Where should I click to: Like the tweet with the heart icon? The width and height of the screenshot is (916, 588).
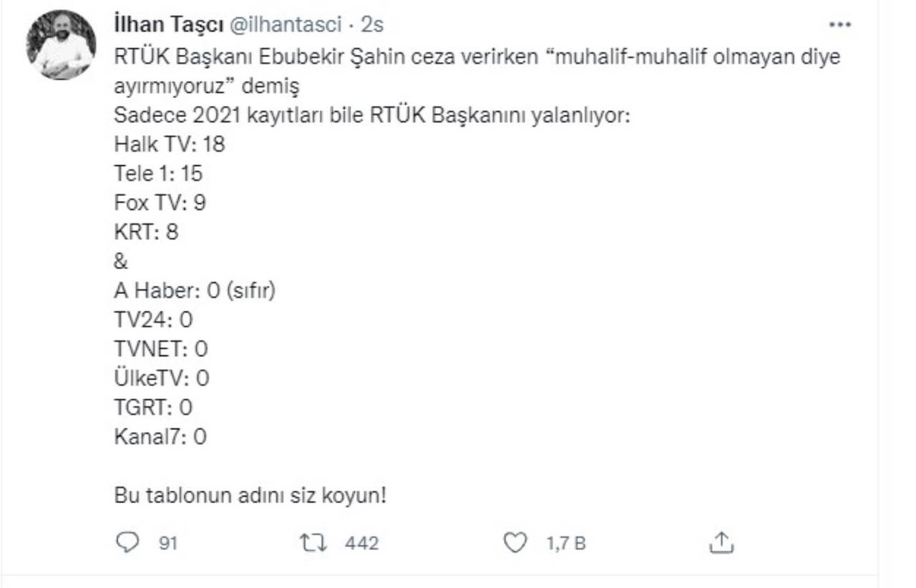point(515,544)
